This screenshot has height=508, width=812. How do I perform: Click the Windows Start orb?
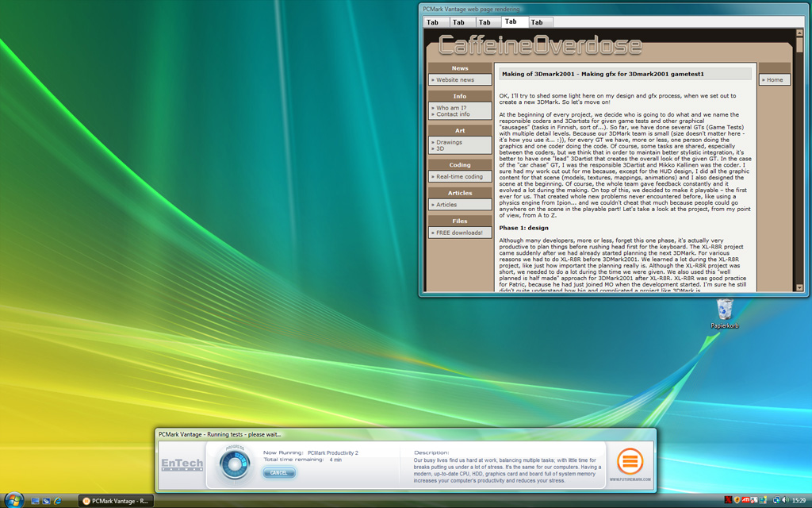pos(13,499)
